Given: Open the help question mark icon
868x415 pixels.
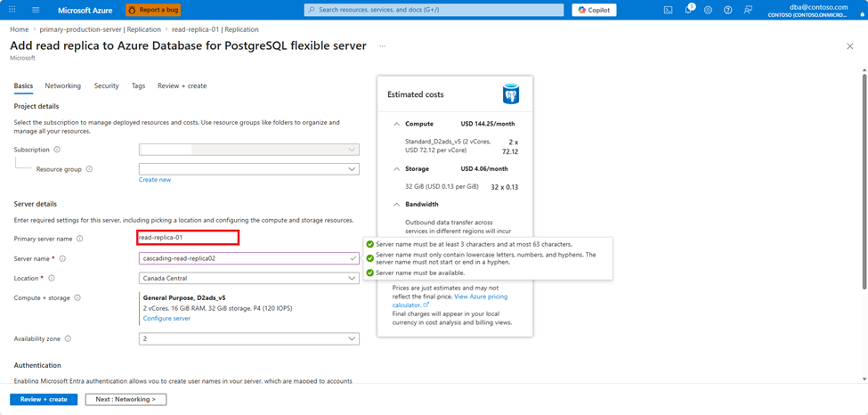Looking at the screenshot, I should click(728, 10).
